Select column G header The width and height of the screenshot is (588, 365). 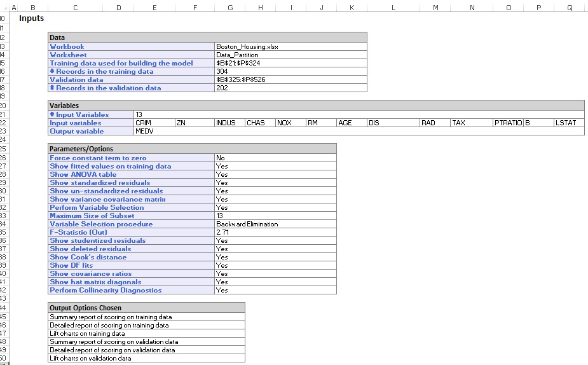pyautogui.click(x=229, y=7)
